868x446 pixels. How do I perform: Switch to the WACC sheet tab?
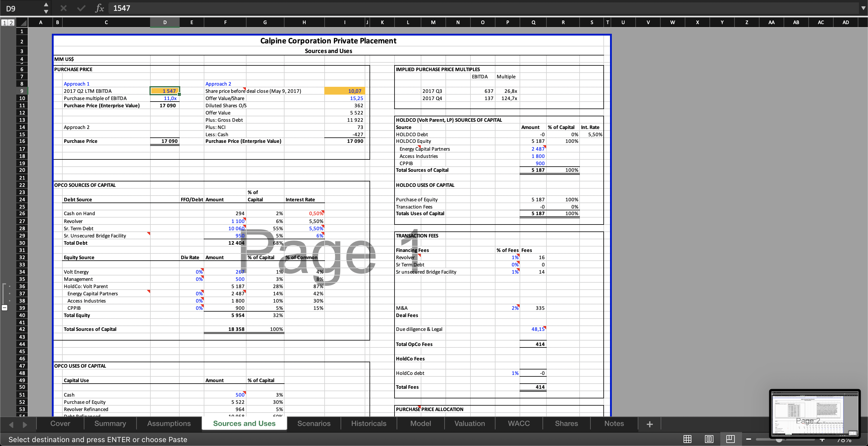tap(519, 423)
